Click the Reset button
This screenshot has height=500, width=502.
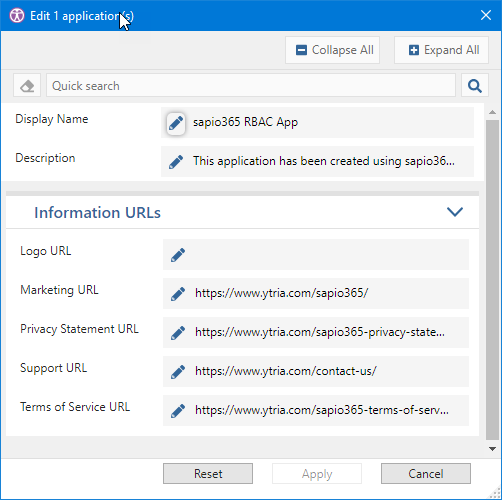[208, 473]
